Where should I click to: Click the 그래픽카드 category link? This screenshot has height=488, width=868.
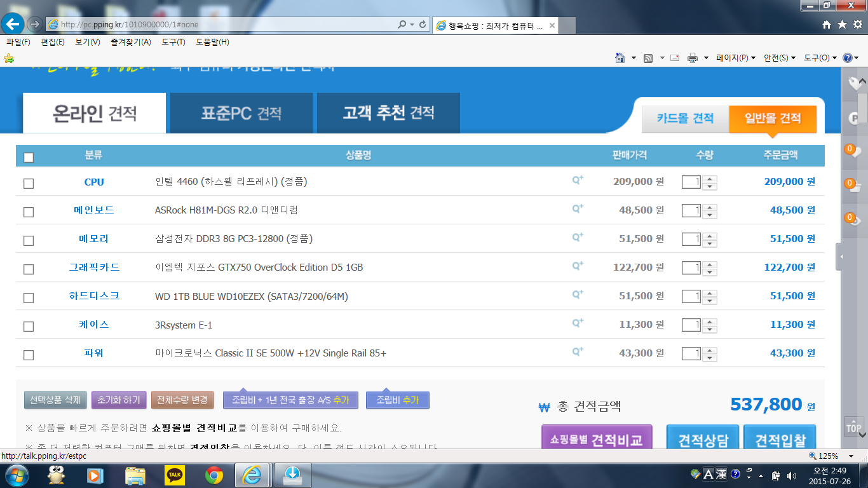coord(94,268)
